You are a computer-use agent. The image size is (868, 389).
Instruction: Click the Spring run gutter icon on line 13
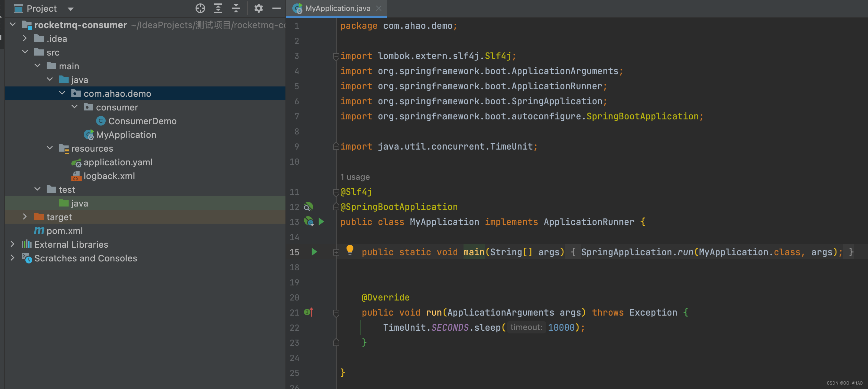[309, 222]
